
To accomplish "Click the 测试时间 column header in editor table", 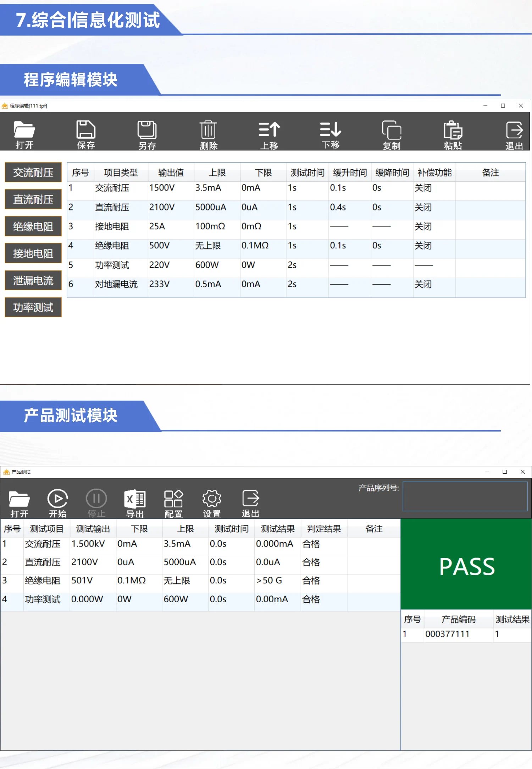I will pos(307,172).
